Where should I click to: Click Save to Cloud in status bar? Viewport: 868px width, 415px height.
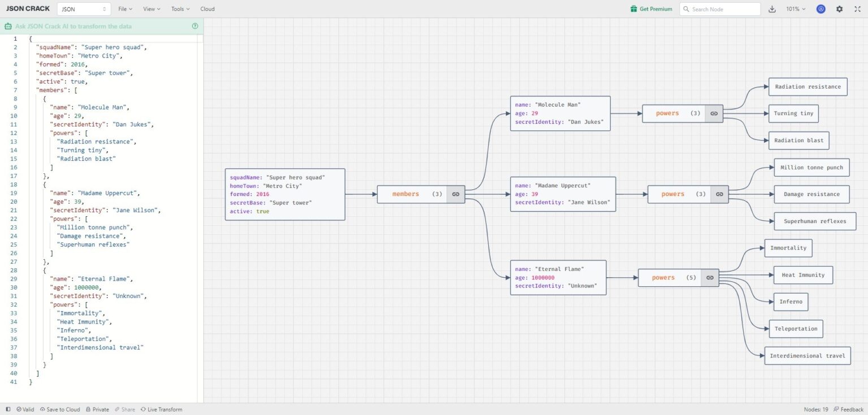(60, 409)
